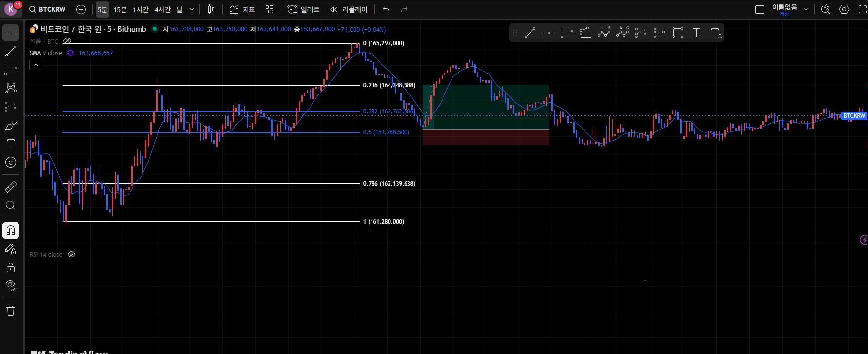Select the brush drawing tool
868x354 pixels.
pos(11,125)
